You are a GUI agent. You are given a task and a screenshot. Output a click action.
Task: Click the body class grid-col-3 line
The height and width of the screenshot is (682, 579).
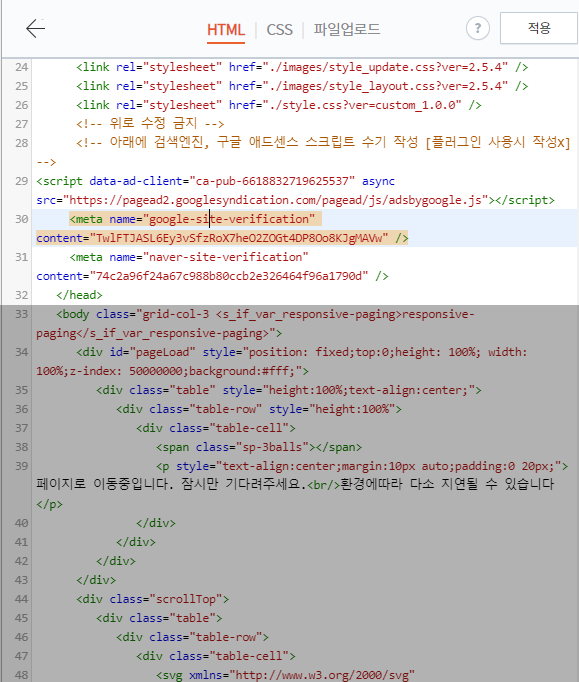tap(265, 314)
